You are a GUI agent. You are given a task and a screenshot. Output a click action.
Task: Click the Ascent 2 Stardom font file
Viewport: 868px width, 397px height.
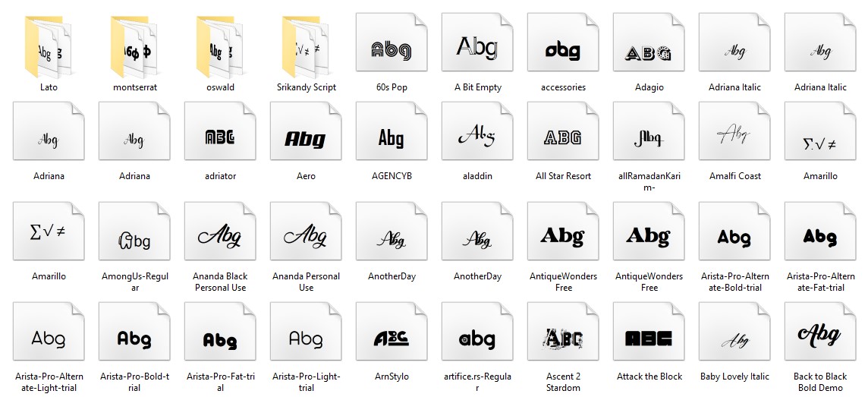pyautogui.click(x=563, y=339)
